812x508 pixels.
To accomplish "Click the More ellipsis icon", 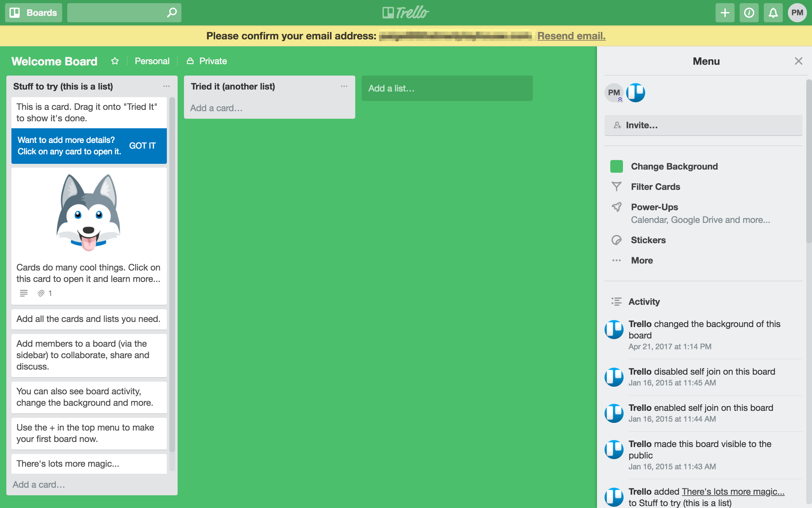I will tap(616, 260).
